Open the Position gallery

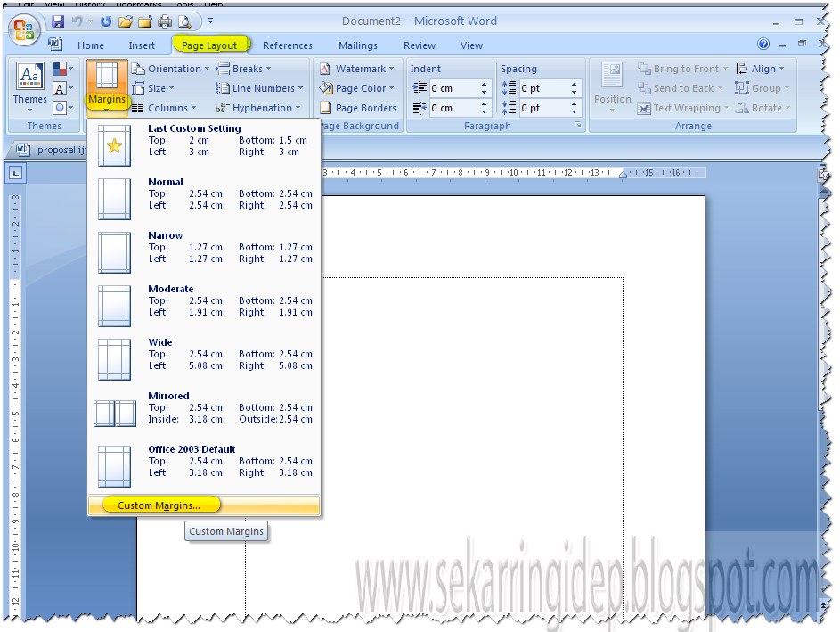click(612, 87)
